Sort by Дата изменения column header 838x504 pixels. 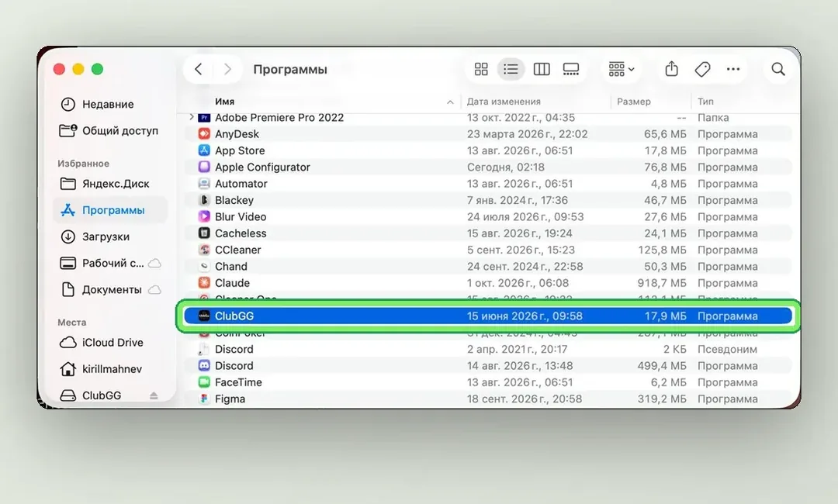click(504, 102)
